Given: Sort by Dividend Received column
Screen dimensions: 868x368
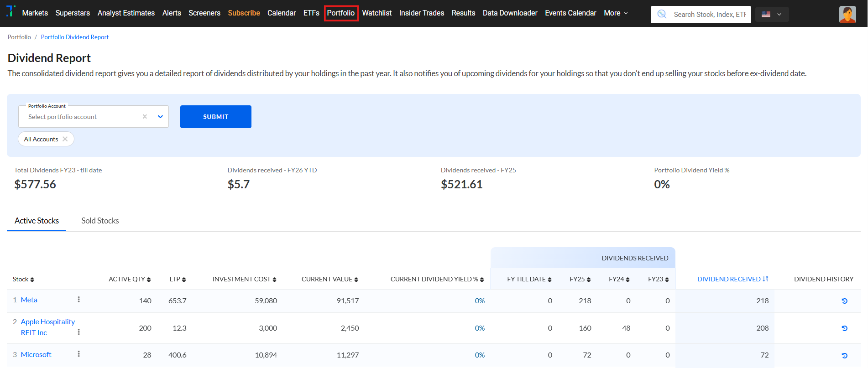Looking at the screenshot, I should tap(732, 280).
